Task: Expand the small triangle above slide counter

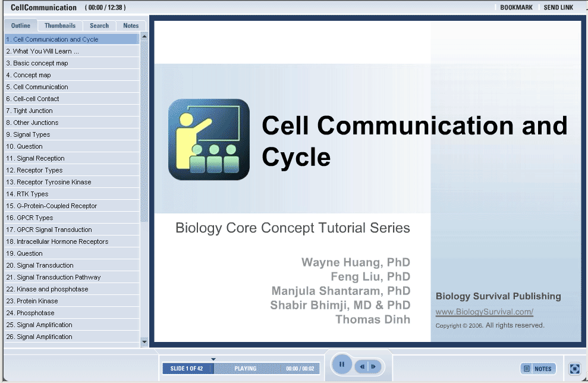Action: pos(213,359)
